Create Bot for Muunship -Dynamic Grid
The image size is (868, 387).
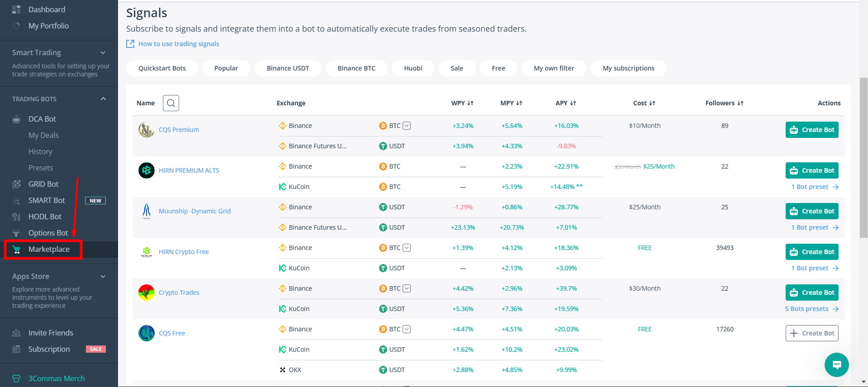(812, 211)
